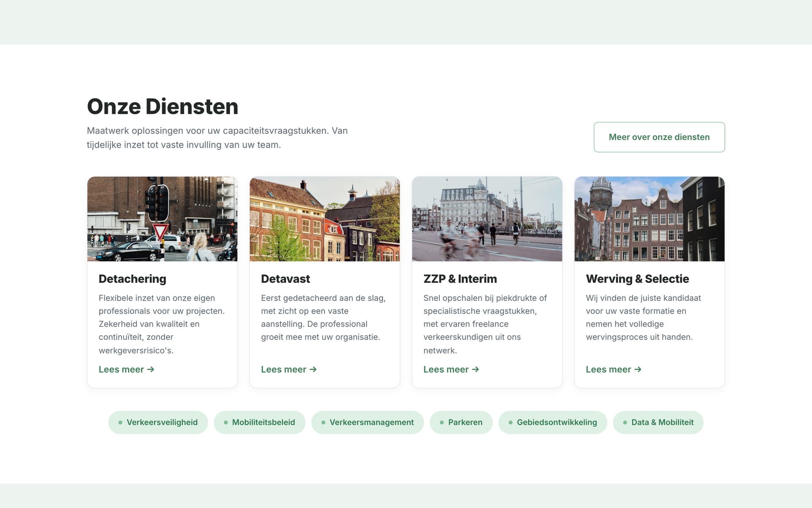Click the 'Snel opschalen bij piekdrukte' description
812x508 pixels.
(485, 324)
